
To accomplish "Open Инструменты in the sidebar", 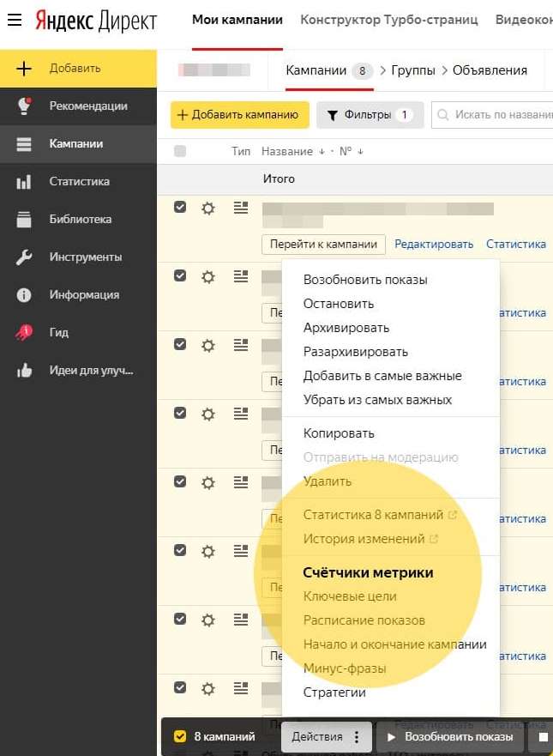I will (79, 257).
